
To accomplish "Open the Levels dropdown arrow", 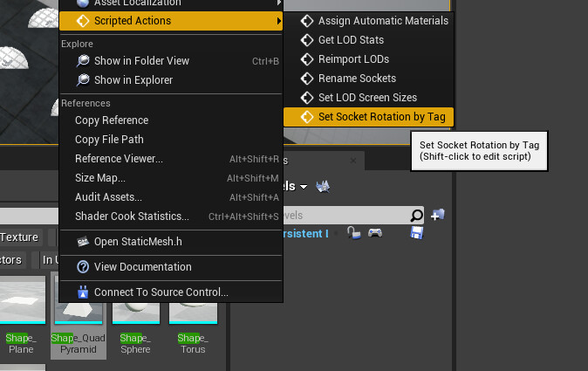I will (x=304, y=187).
